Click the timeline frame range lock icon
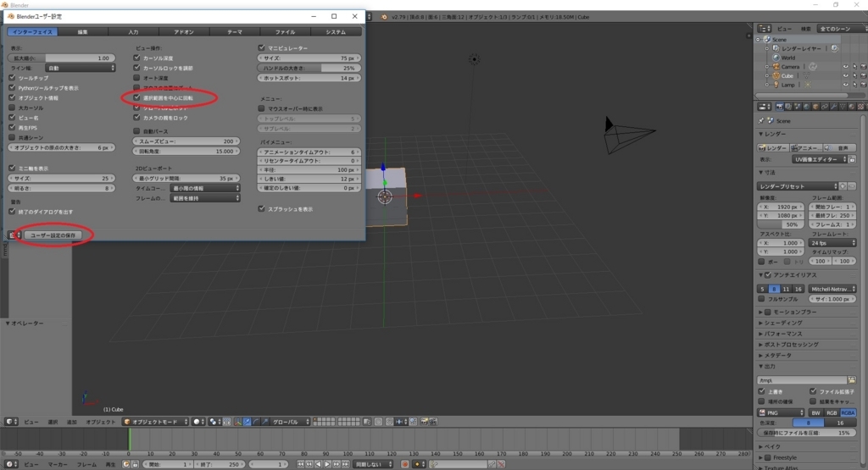This screenshot has height=470, width=868. point(135,464)
